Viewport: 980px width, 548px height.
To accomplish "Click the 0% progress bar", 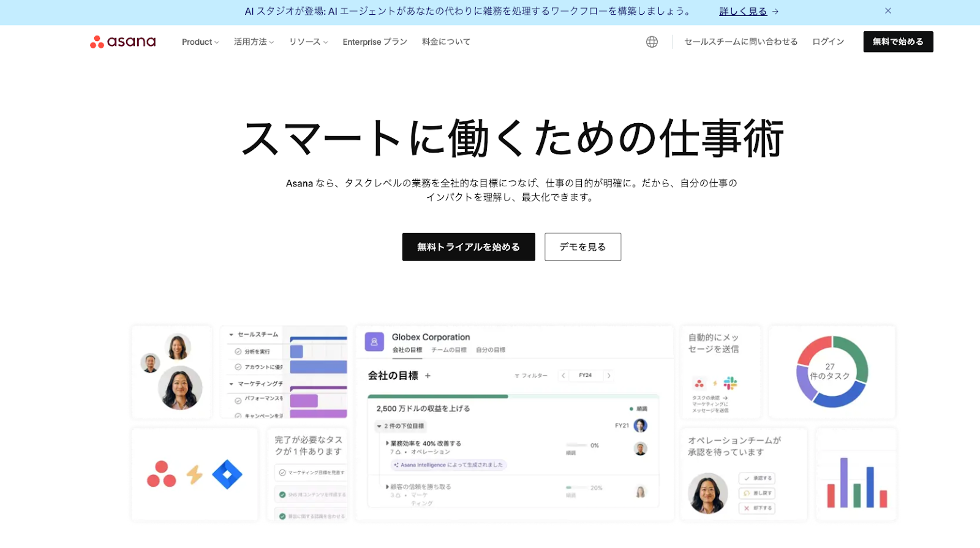I will (x=576, y=445).
